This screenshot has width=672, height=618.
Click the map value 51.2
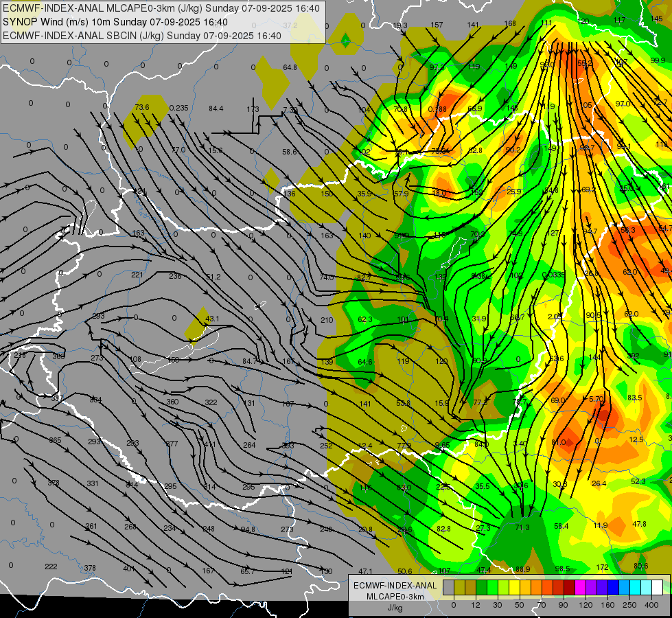click(213, 277)
